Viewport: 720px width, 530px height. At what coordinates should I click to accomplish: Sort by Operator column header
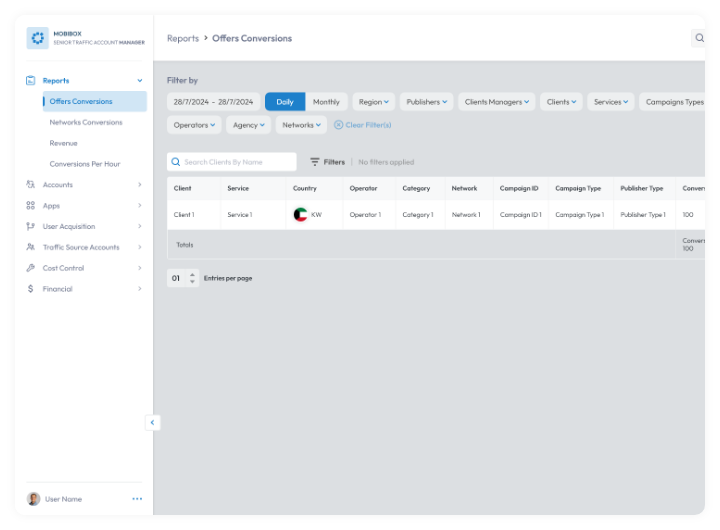pyautogui.click(x=363, y=188)
